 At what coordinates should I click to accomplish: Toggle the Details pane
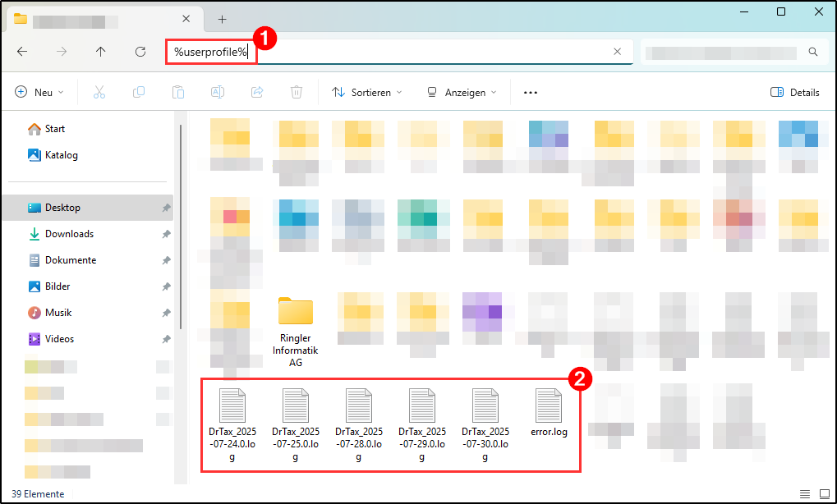794,93
